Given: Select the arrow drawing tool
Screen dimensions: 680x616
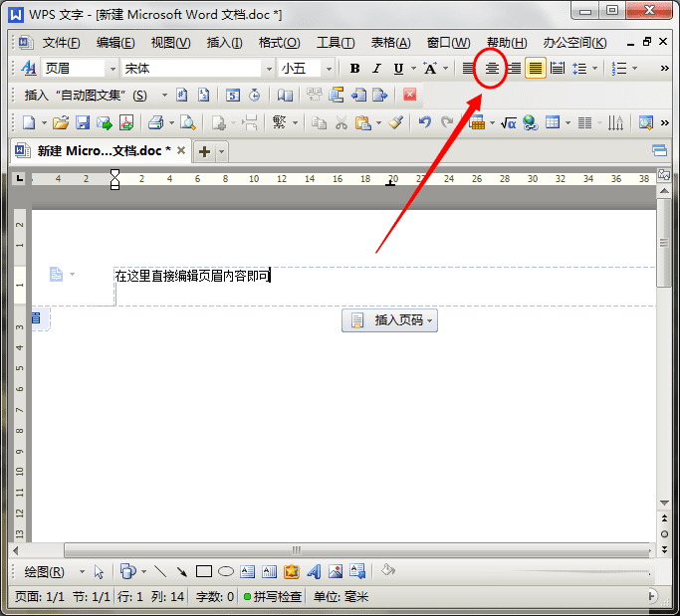Looking at the screenshot, I should pyautogui.click(x=182, y=572).
